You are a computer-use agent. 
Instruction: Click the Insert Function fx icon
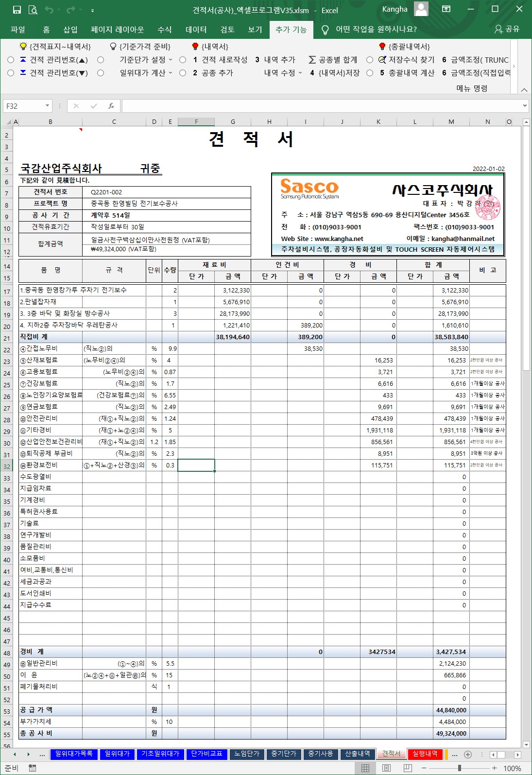111,105
